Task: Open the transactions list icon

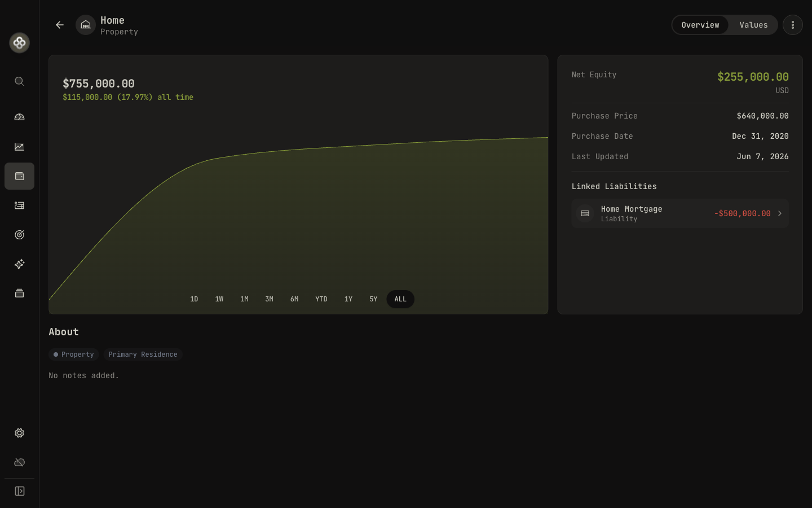Action: [x=19, y=205]
